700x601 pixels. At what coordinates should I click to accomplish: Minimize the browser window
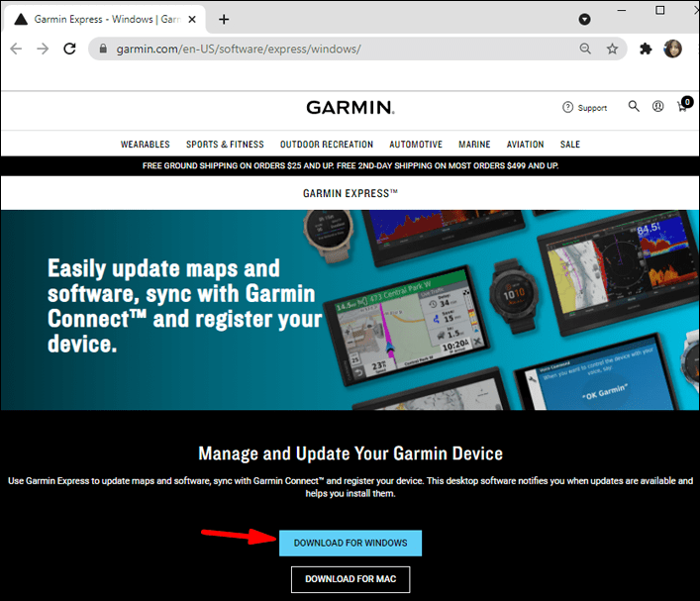[622, 10]
